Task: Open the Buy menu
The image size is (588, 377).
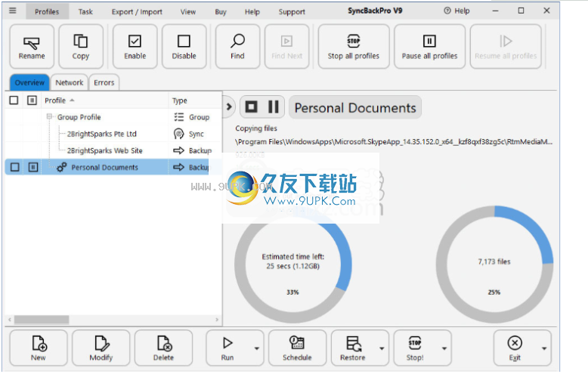Action: pyautogui.click(x=221, y=11)
